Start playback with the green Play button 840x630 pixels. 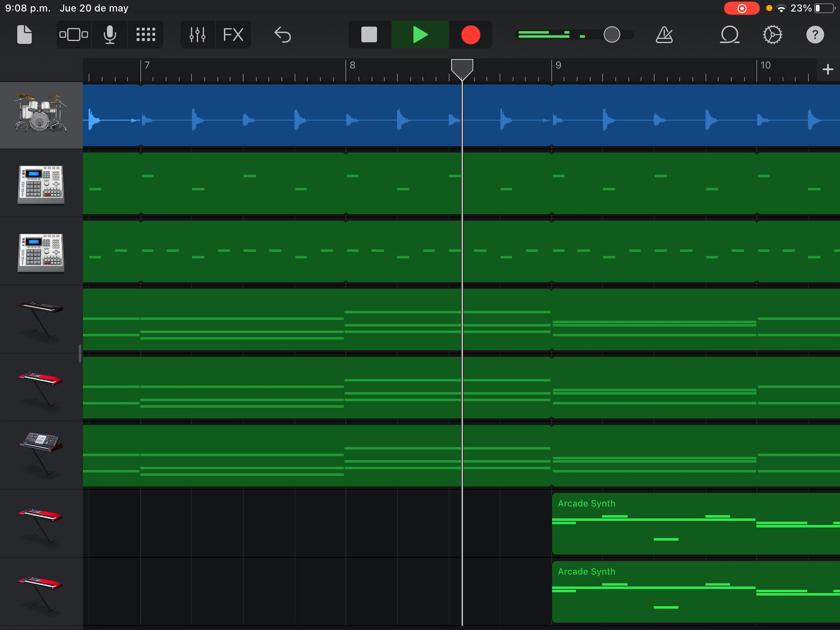[x=420, y=35]
